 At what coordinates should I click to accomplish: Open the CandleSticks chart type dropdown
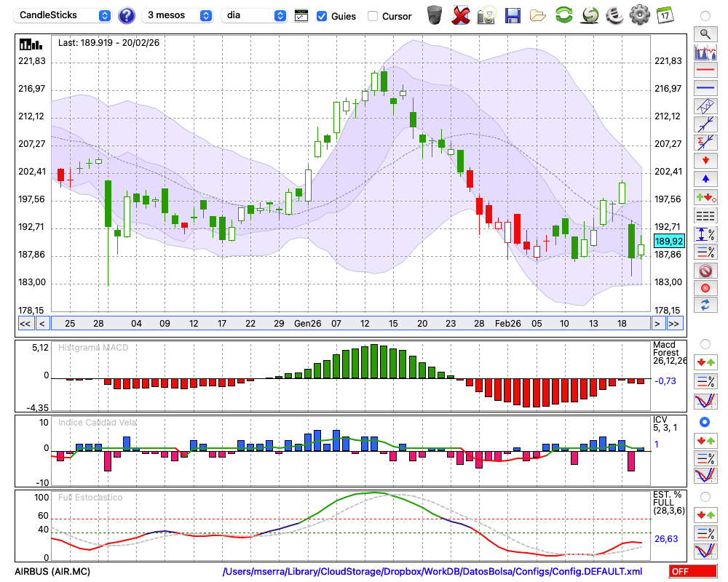[65, 15]
